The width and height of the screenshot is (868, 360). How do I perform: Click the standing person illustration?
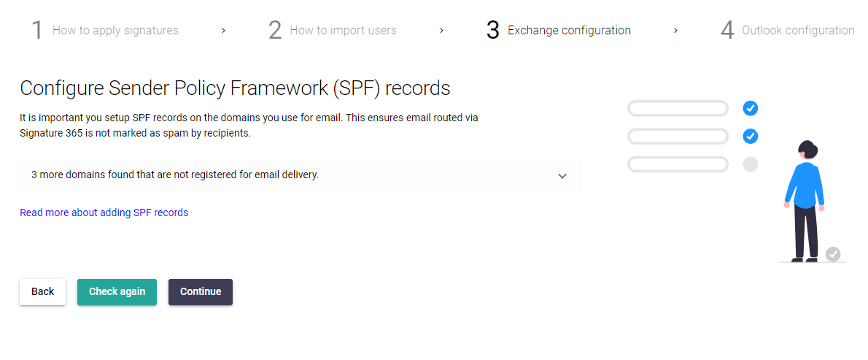pos(805,201)
